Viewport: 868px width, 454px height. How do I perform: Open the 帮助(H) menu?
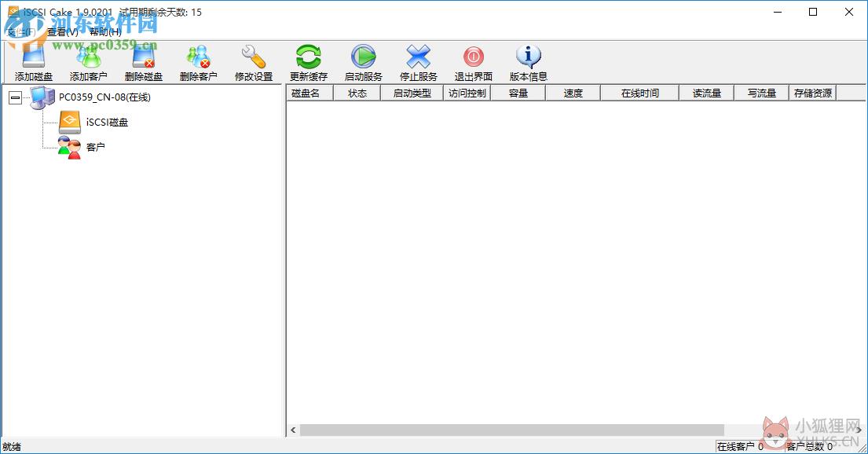(x=105, y=31)
